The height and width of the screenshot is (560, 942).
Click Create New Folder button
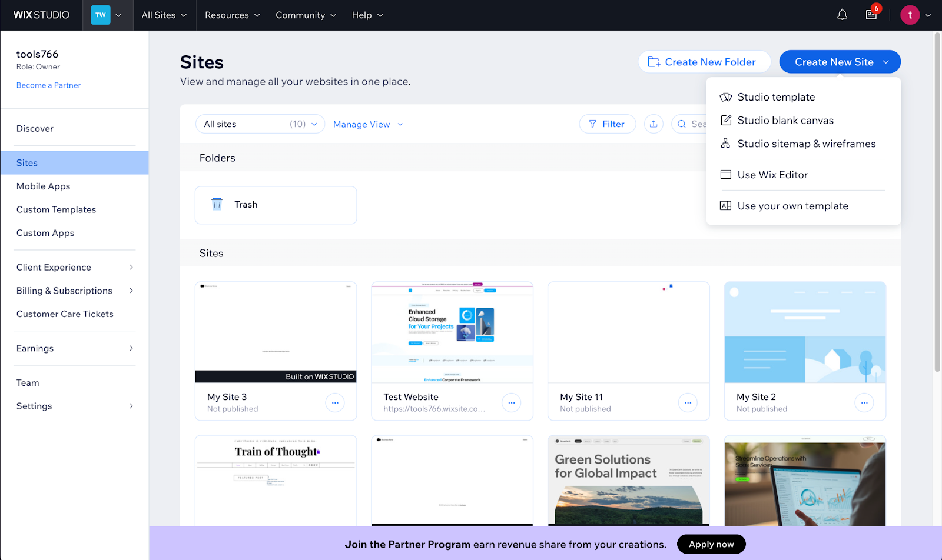[x=704, y=62]
